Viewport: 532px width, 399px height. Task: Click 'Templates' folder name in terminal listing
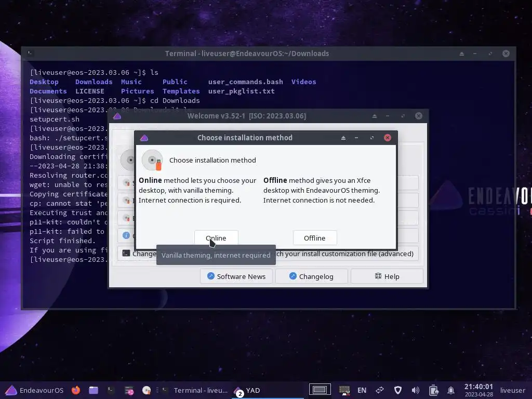tap(181, 91)
